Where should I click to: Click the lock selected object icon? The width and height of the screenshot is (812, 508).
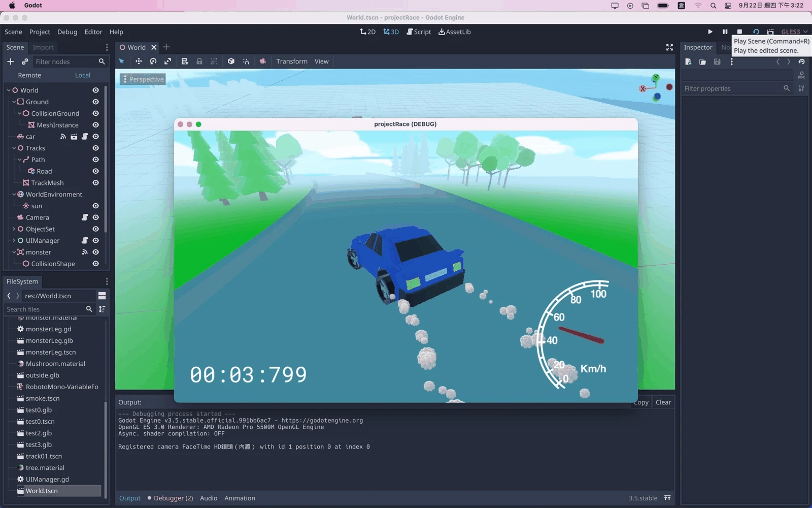tap(199, 61)
